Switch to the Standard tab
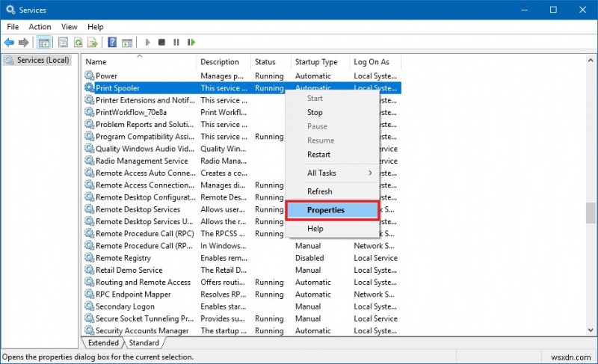 click(x=144, y=342)
